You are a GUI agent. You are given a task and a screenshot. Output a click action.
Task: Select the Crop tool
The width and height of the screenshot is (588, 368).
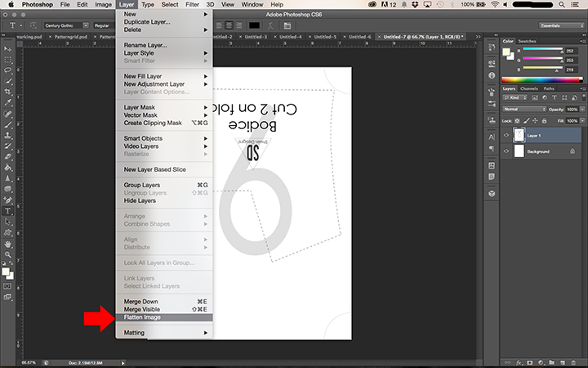pos(7,92)
